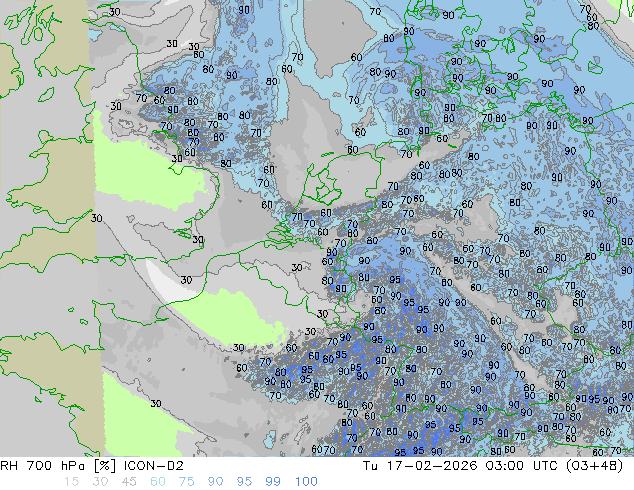Viewport: 634px width, 490px height.
Task: Click the legend value 99
Action: (273, 482)
